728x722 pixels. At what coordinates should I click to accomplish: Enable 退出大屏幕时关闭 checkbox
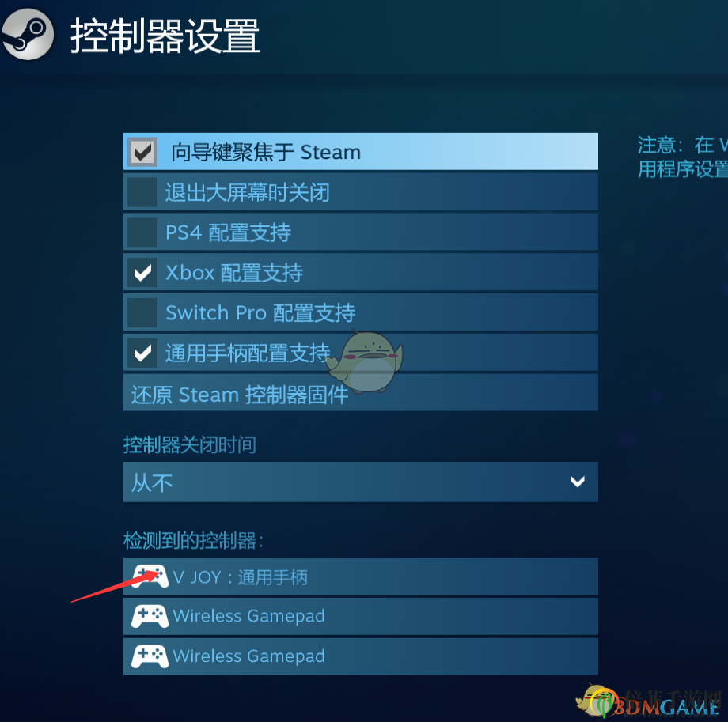(x=142, y=191)
